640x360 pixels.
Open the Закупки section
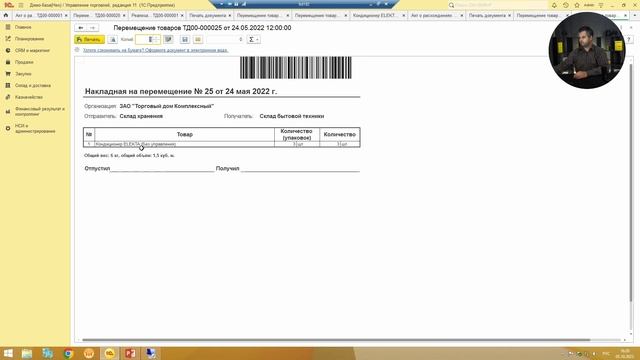pos(23,74)
